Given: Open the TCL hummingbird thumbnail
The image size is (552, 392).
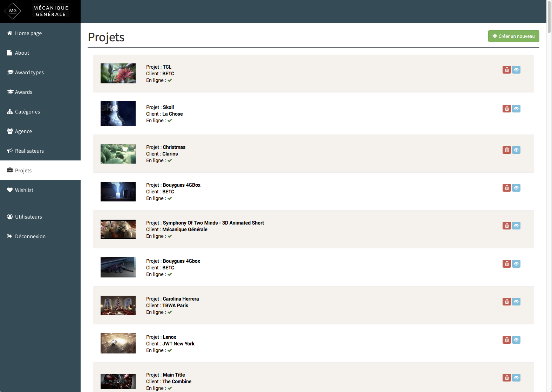Looking at the screenshot, I should (x=118, y=73).
